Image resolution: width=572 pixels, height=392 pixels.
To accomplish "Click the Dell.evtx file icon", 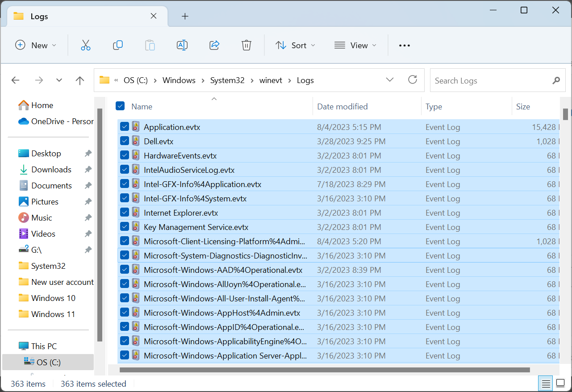I will 136,141.
